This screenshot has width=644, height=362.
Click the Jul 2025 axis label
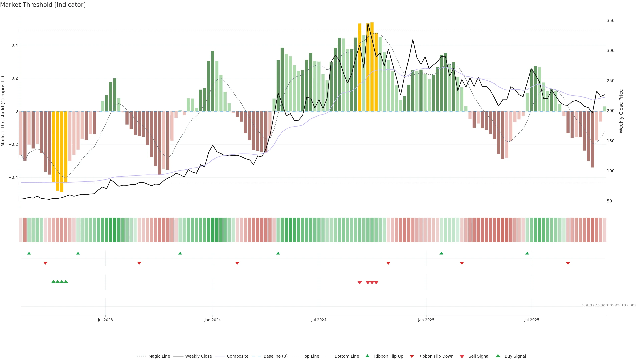[531, 320]
